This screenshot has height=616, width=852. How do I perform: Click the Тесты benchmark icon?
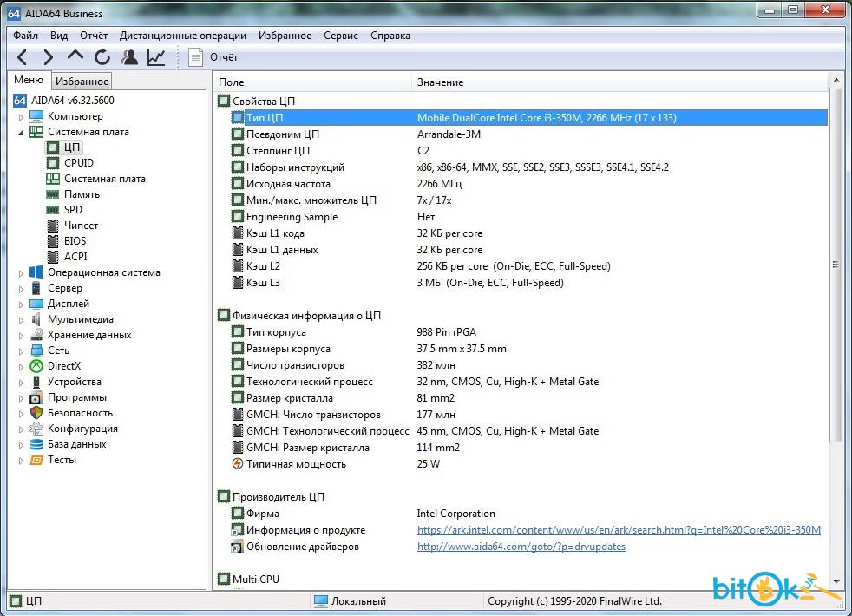click(36, 460)
